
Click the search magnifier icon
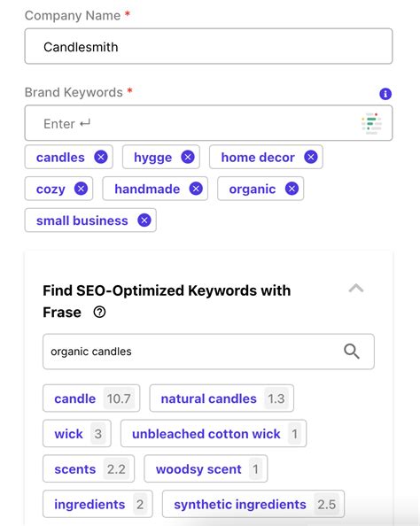[352, 352]
